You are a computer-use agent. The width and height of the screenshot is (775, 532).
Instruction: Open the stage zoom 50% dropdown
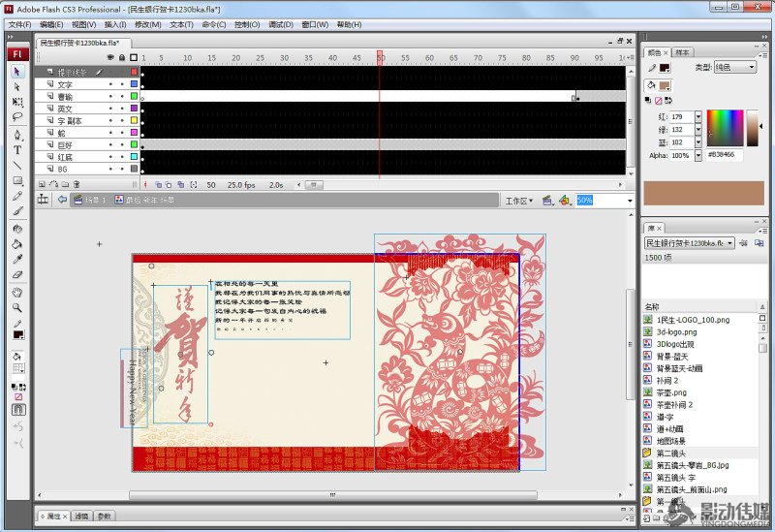pos(630,201)
